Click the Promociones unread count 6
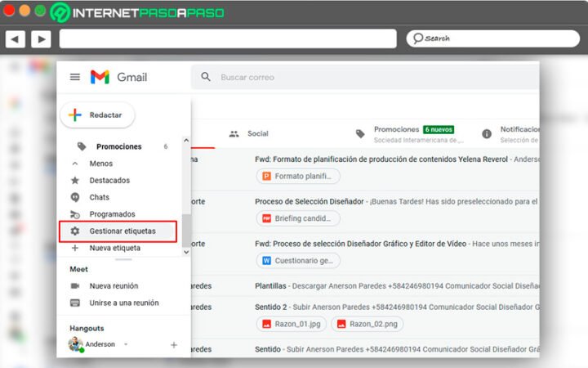 [165, 146]
